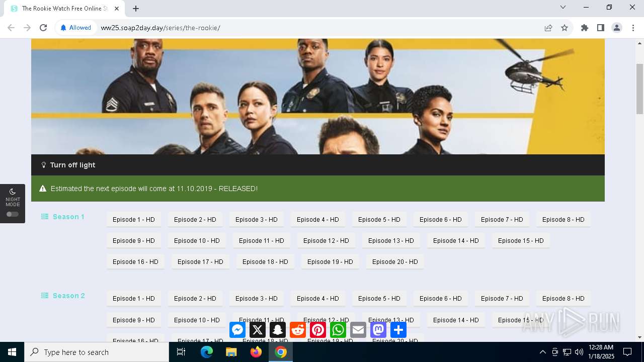Open the taskbar volume icon
Viewport: 644px width, 362px height.
coord(579,352)
